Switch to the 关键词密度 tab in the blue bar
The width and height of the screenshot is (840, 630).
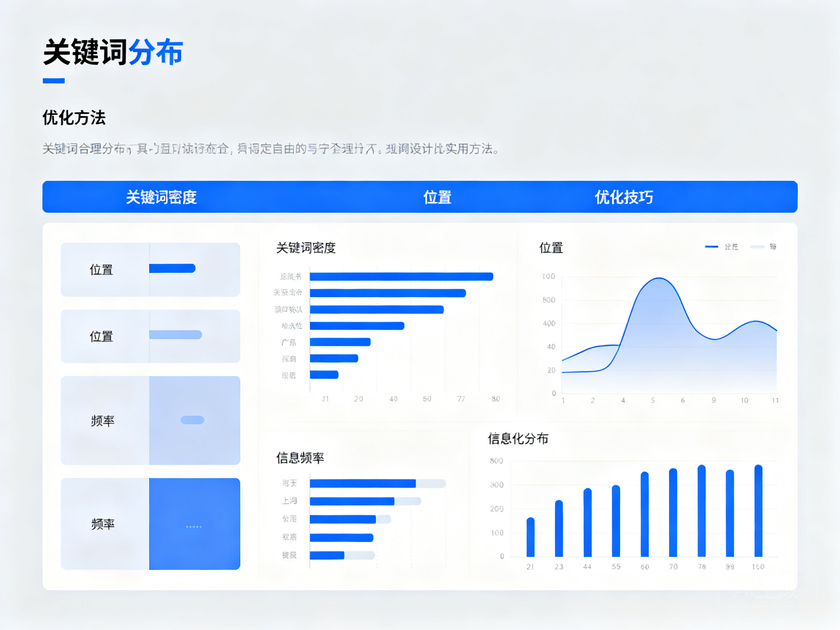point(161,197)
